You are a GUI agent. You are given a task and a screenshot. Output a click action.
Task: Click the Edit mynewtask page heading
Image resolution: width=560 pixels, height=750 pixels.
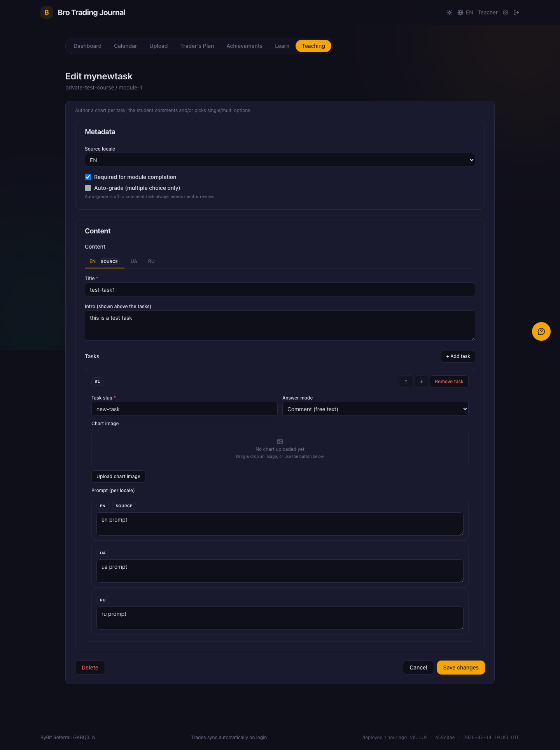click(99, 76)
